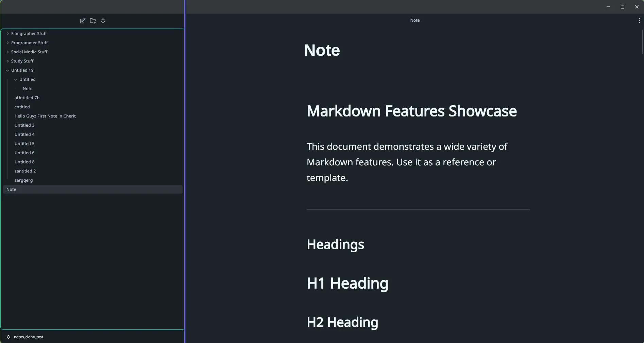Open the Hello Guyz First Note in Cherit note
Viewport: 644px width, 343px height.
(x=45, y=116)
